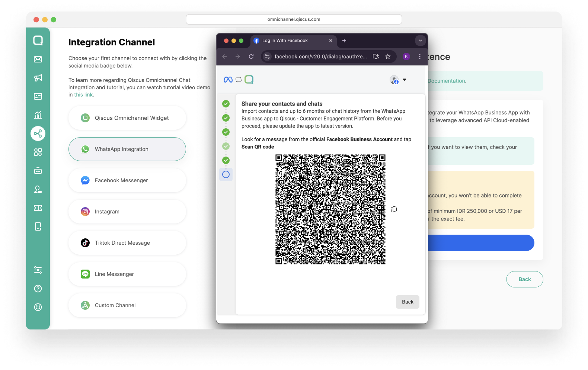Open the Documentation link in Qiscus page
This screenshot has width=588, height=370.
(x=447, y=81)
